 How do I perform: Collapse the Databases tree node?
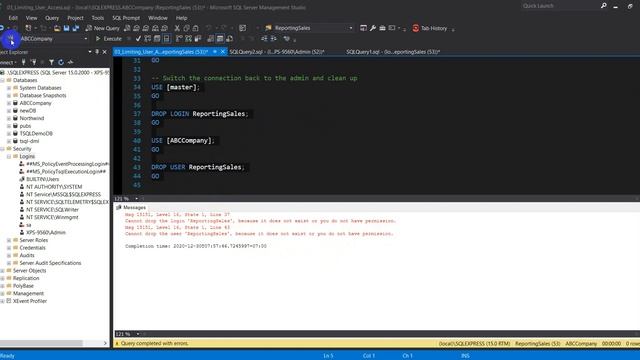point(2,80)
